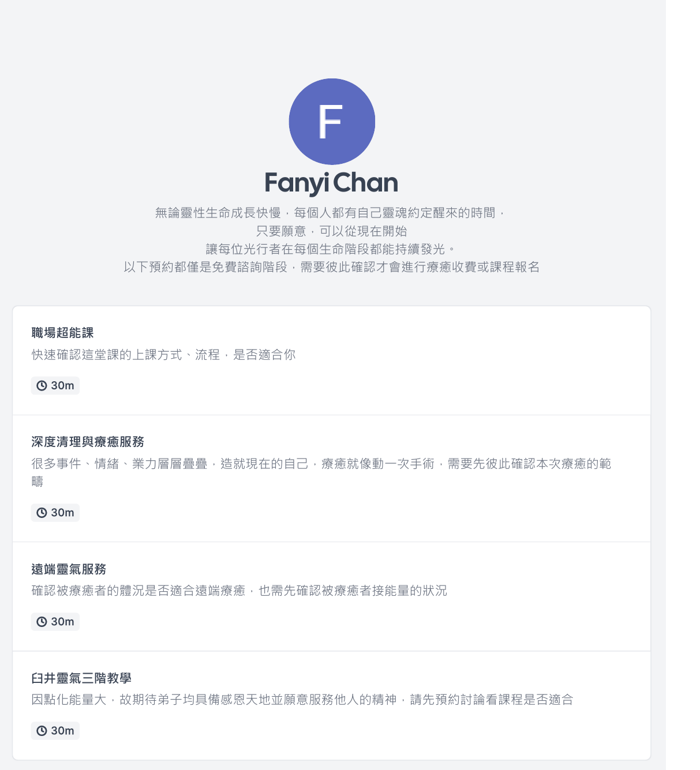Screen dimensions: 700x770
Task: Click the description starting with 因點化能量大
Action: pos(302,700)
